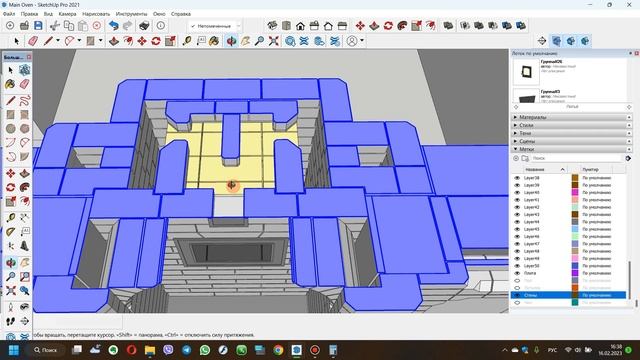640x360 pixels.
Task: Select the first group thumbnail in entity info
Action: [x=526, y=72]
